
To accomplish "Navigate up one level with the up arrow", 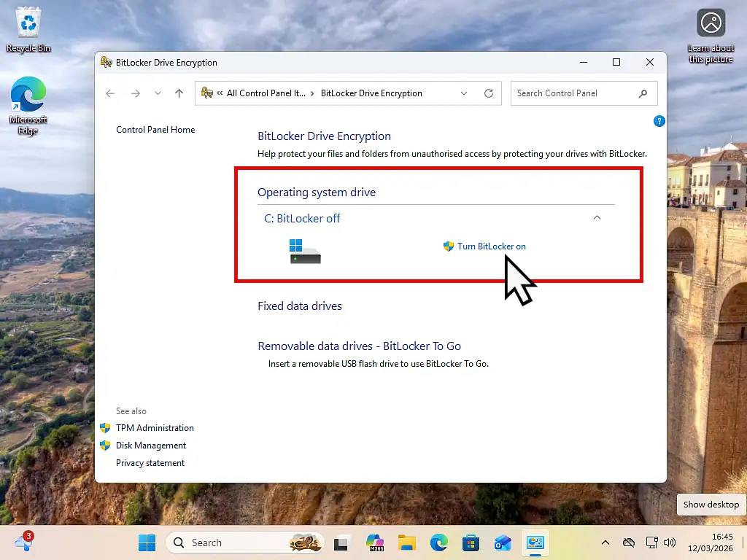I will coord(179,93).
